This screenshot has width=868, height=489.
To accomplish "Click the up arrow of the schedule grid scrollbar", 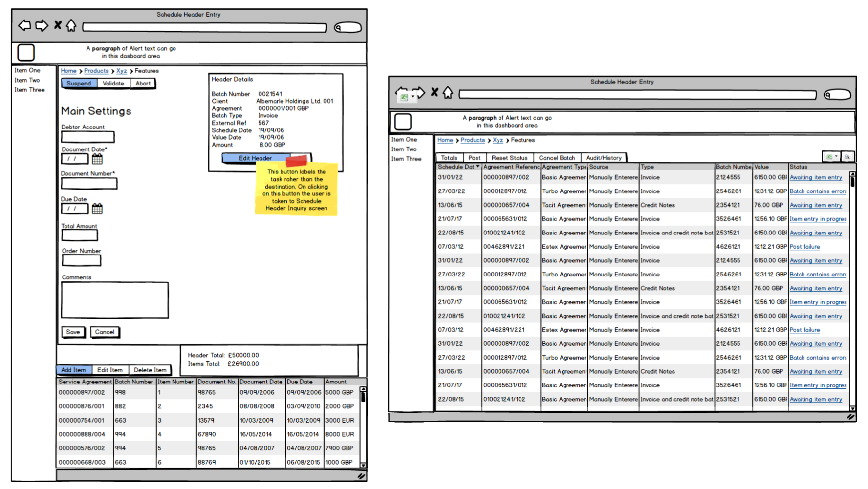I will [852, 174].
